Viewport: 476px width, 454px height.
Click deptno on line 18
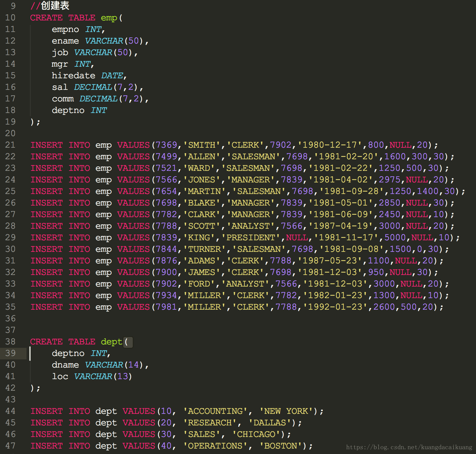68,111
